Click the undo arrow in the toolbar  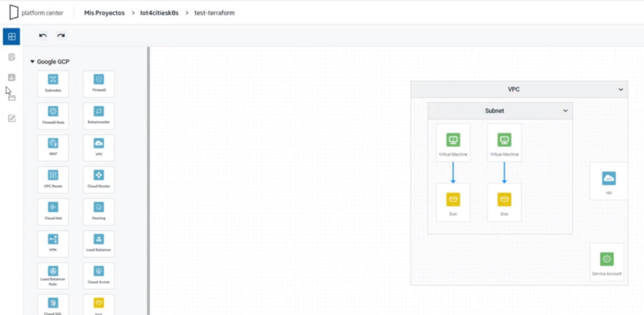tap(43, 36)
